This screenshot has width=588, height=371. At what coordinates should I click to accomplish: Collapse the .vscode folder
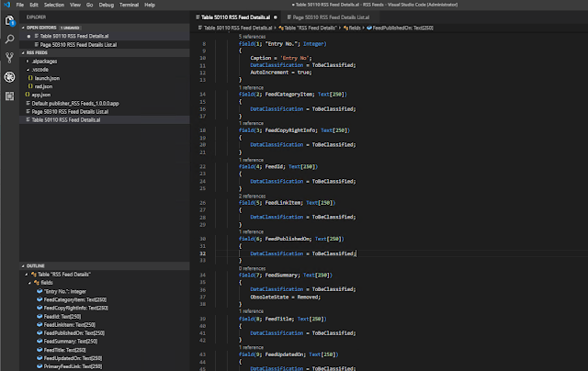[28, 70]
